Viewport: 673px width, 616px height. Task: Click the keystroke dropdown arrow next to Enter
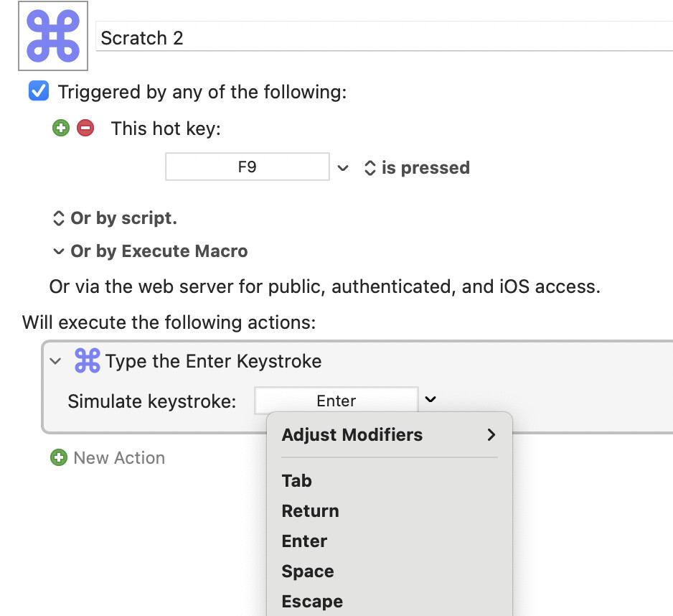[x=430, y=400]
